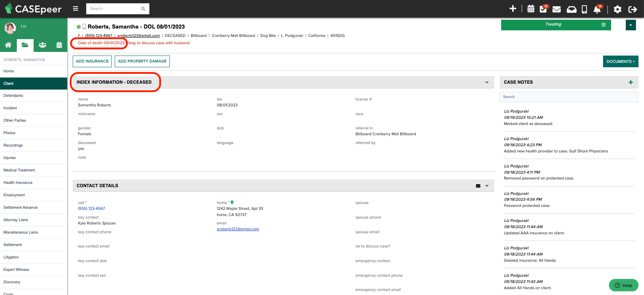Open Litigation in sidebar

click(34, 257)
